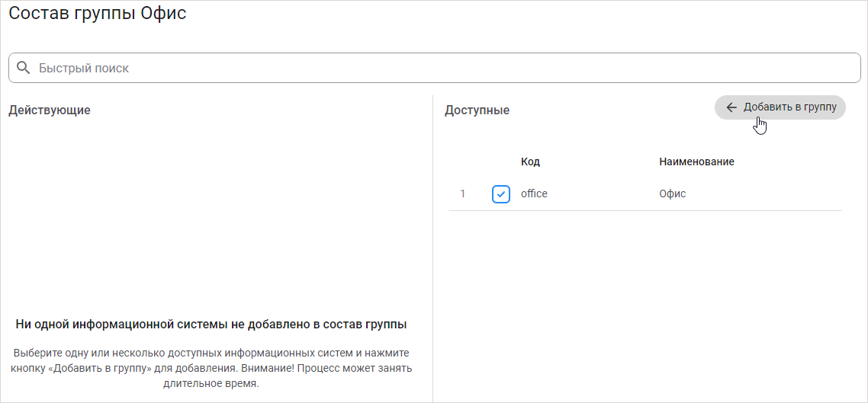Select the 'Офис' name cell
Image resolution: width=868 pixels, height=403 pixels.
tap(673, 194)
